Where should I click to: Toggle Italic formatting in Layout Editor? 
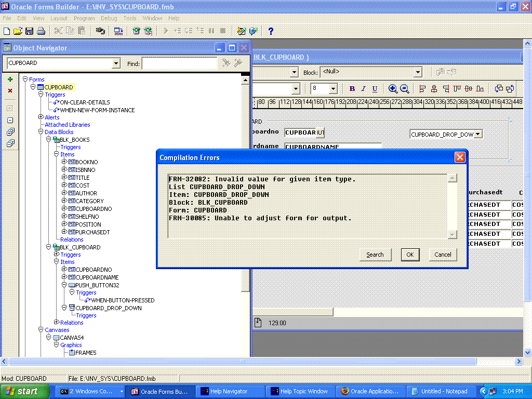coord(363,89)
